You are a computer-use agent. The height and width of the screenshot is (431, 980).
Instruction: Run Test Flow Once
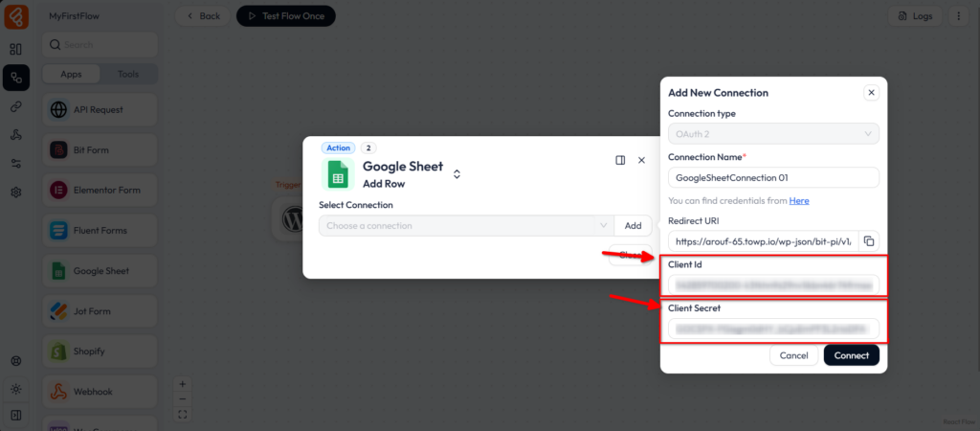(x=285, y=16)
